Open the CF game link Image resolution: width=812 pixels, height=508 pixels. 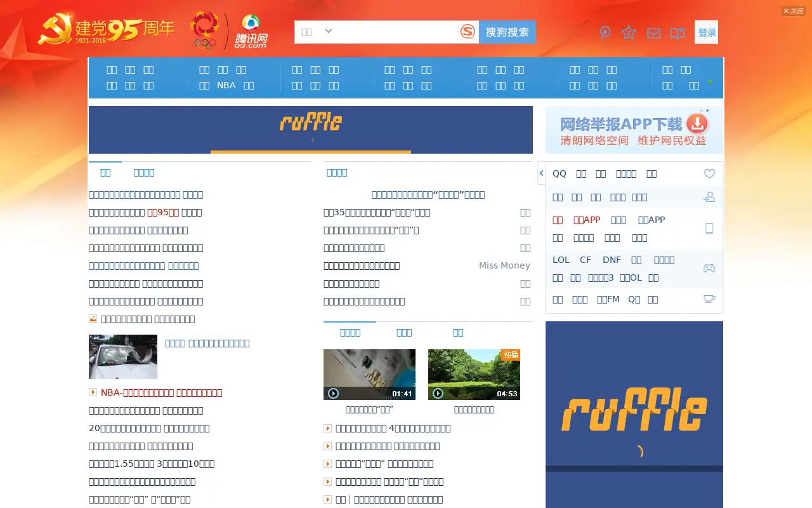click(585, 260)
